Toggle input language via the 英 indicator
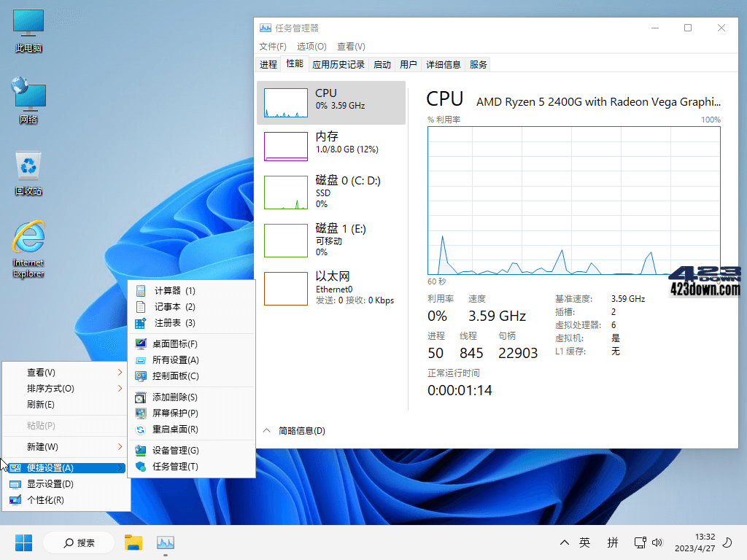Viewport: 747px width, 560px height. coord(584,542)
